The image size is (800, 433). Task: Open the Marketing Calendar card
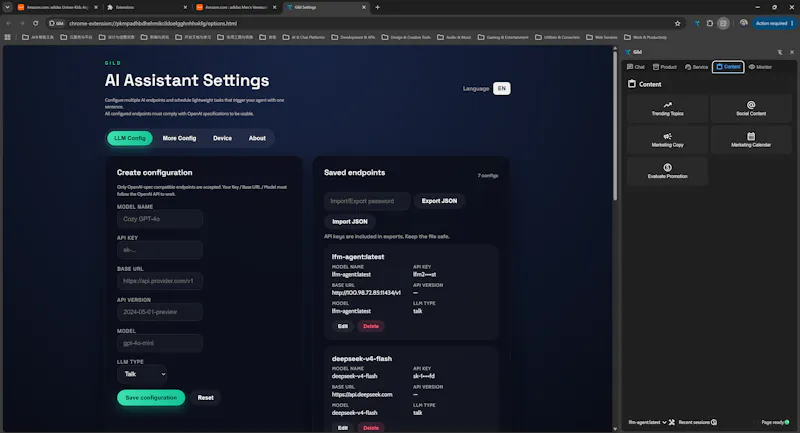[751, 140]
